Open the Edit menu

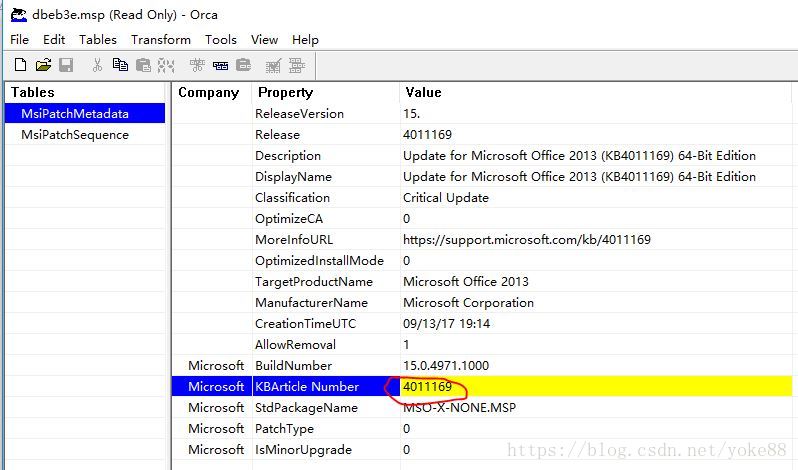tap(54, 40)
